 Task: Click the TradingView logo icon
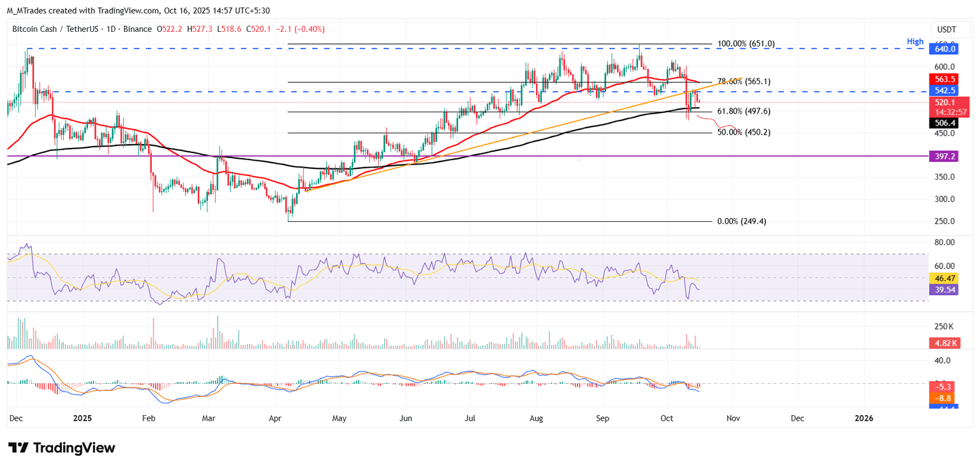pyautogui.click(x=18, y=448)
